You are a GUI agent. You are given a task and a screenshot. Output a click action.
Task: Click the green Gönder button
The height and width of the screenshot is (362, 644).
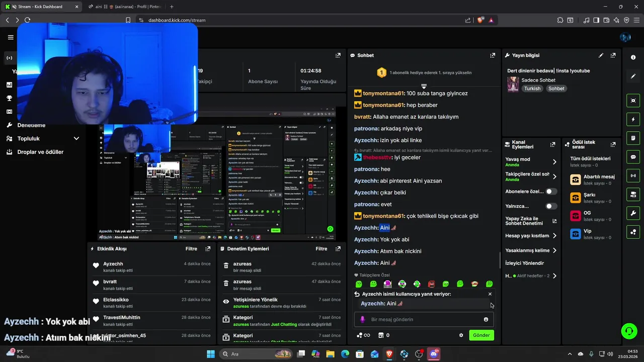pos(481,335)
